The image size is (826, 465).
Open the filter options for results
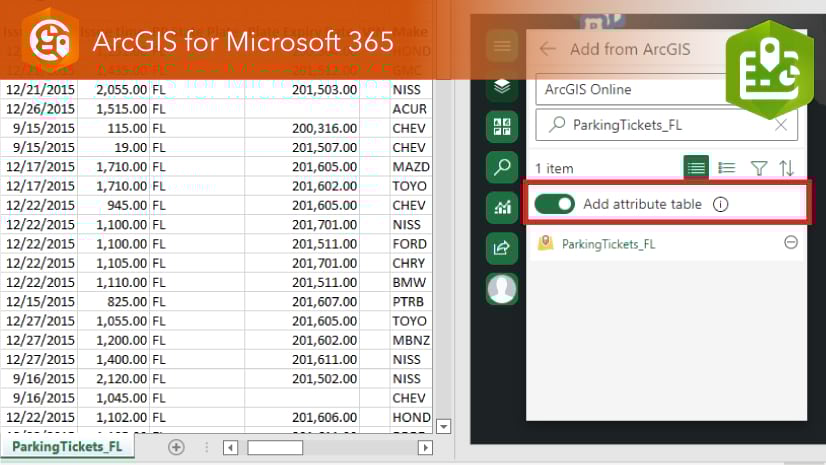[759, 168]
